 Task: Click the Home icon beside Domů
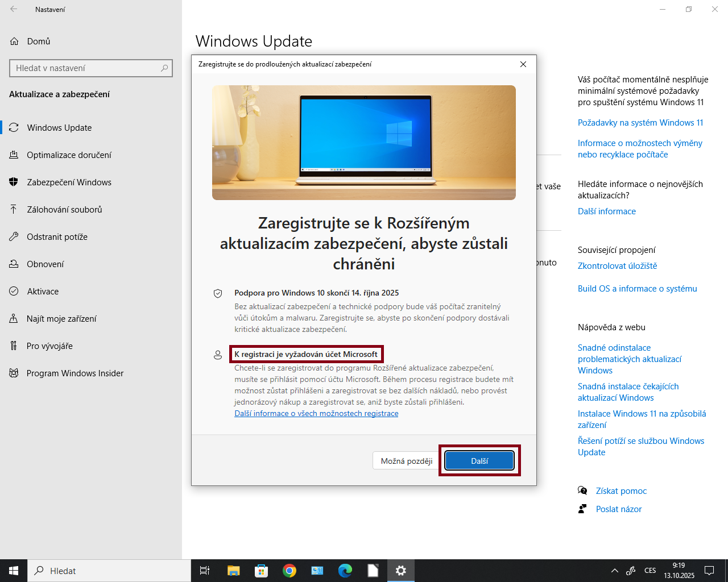point(14,41)
